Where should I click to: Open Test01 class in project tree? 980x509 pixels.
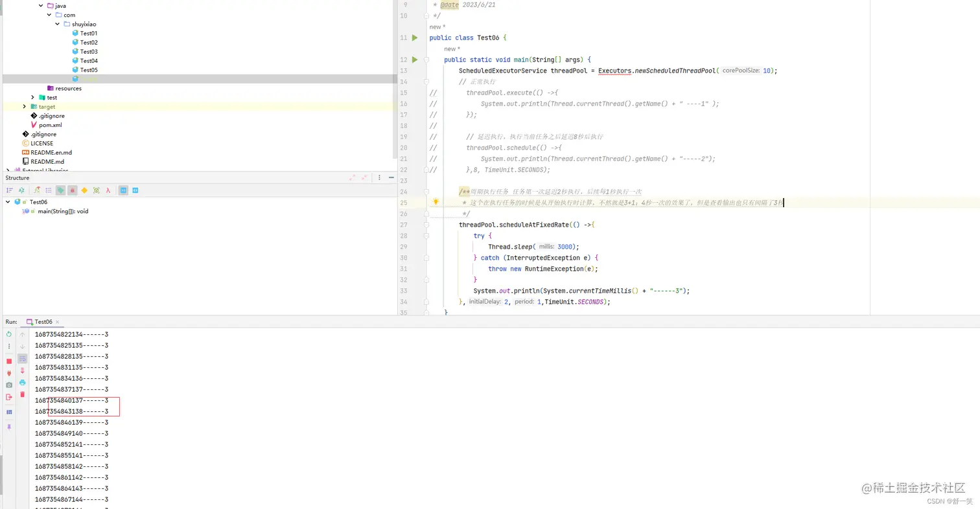coord(85,33)
